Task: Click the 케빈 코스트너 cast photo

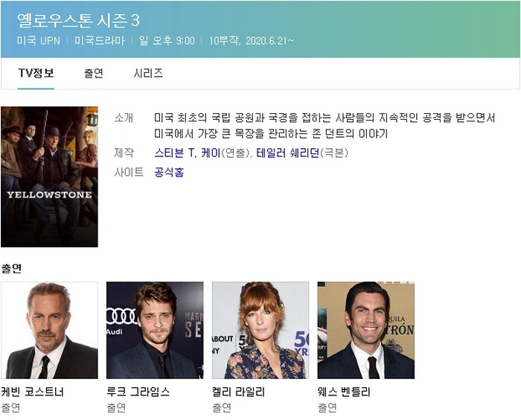Action: [49, 330]
